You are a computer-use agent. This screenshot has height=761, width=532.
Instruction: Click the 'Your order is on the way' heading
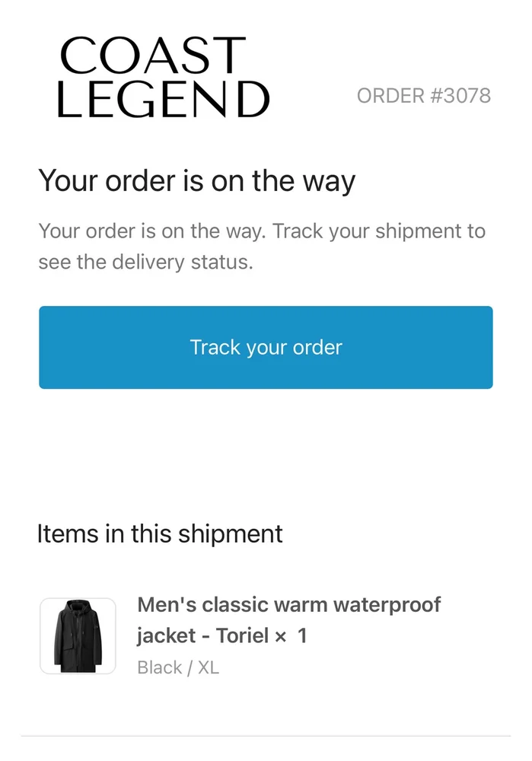(x=196, y=182)
